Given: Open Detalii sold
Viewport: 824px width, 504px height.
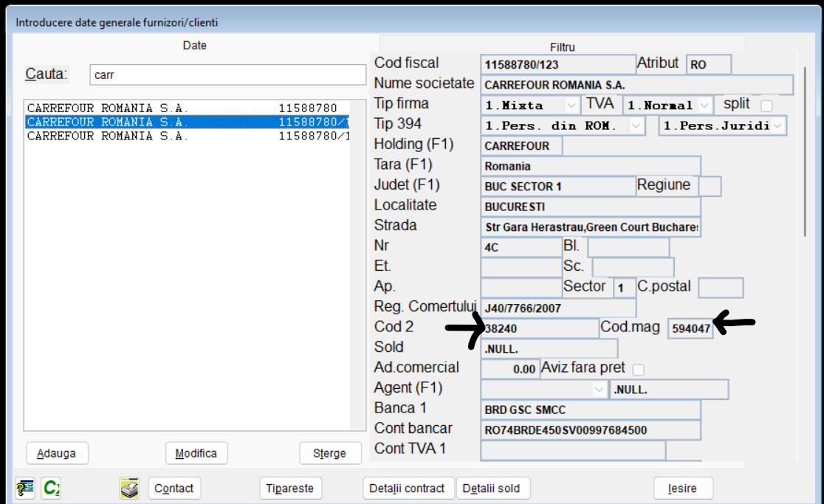Looking at the screenshot, I should point(492,489).
